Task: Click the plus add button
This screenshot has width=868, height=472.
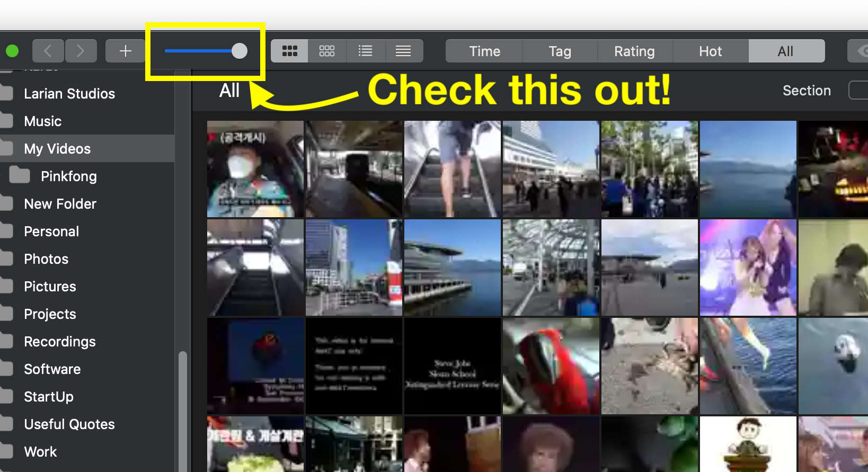Action: click(x=125, y=51)
